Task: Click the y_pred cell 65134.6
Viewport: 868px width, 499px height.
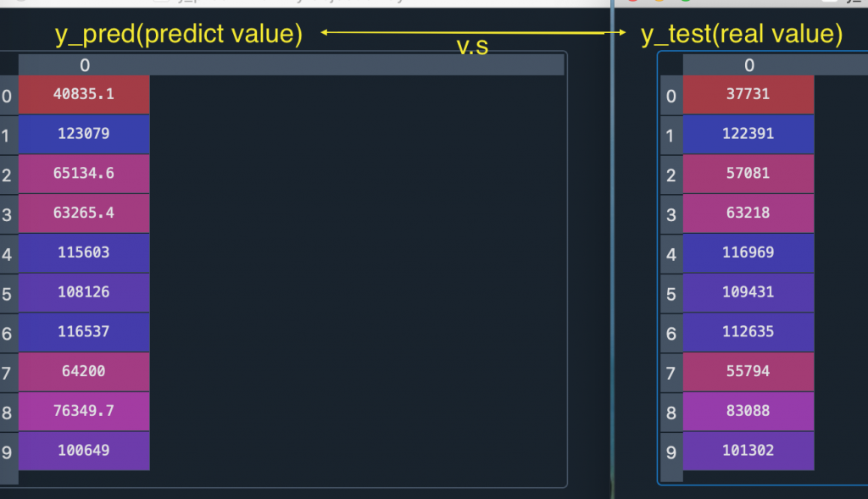Action: tap(84, 174)
